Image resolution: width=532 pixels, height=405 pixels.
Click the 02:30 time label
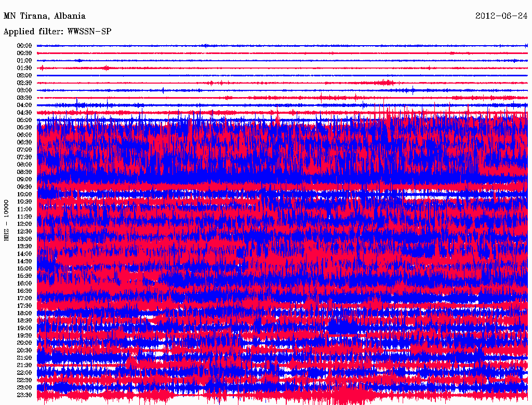(x=24, y=83)
